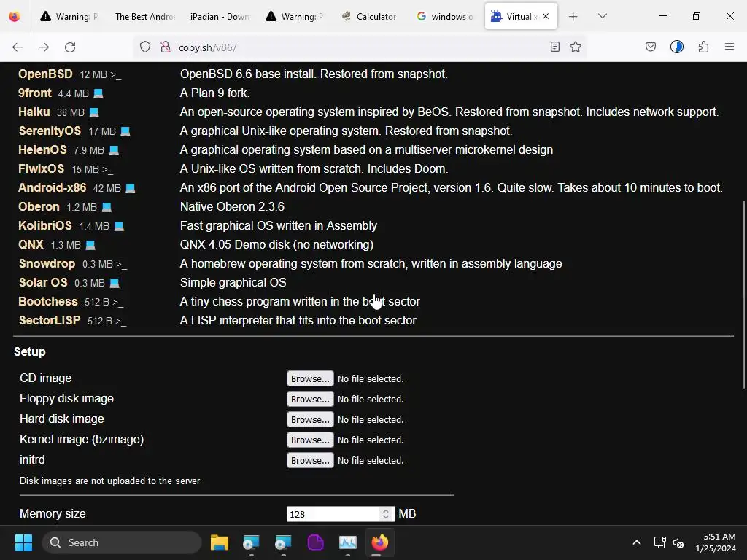Viewport: 747px width, 560px height.
Task: Click the insecure connection lock icon
Action: pyautogui.click(x=166, y=47)
